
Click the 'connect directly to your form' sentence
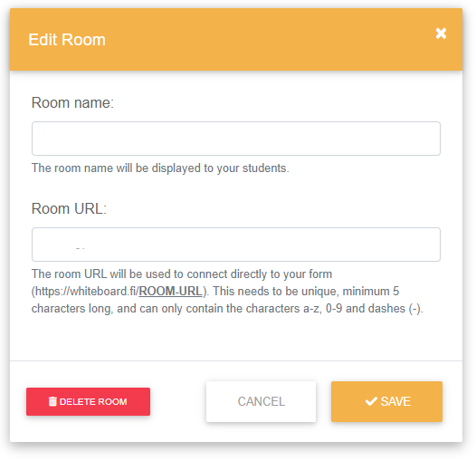(x=259, y=274)
